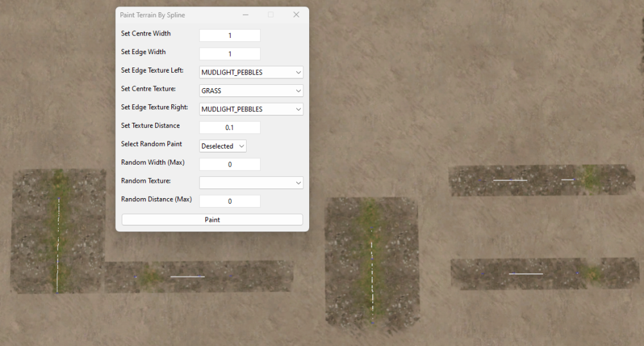Close the Paint Terrain By Spline window
644x346 pixels.
click(296, 14)
